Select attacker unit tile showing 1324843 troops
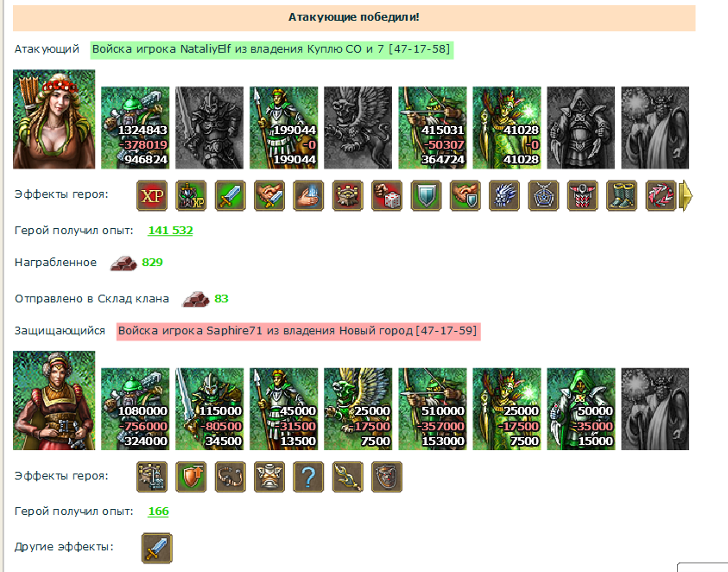 [x=135, y=128]
